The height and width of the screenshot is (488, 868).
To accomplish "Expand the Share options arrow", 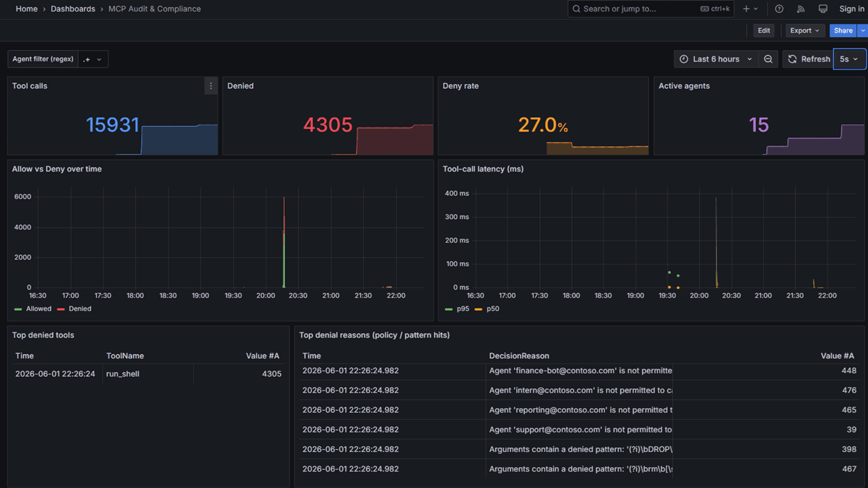I will (863, 30).
